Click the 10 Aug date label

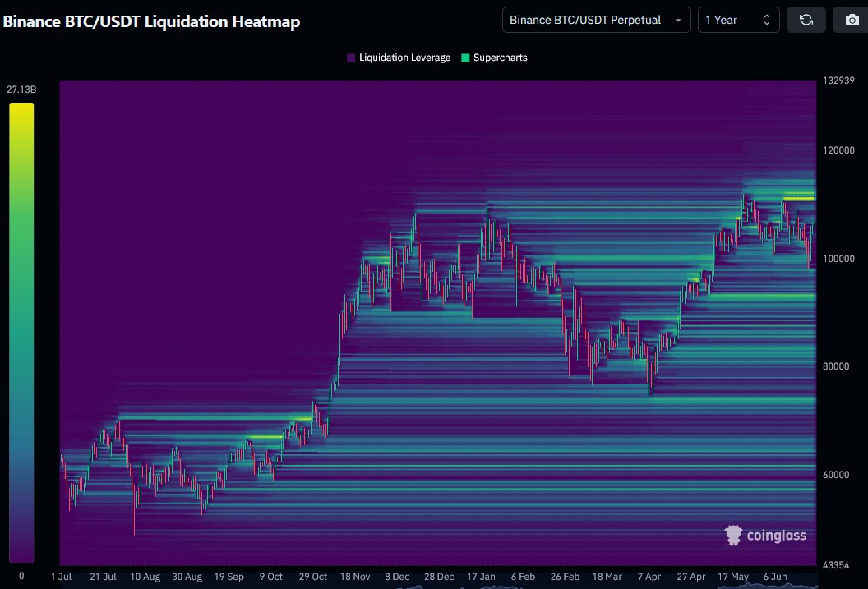[x=145, y=577]
